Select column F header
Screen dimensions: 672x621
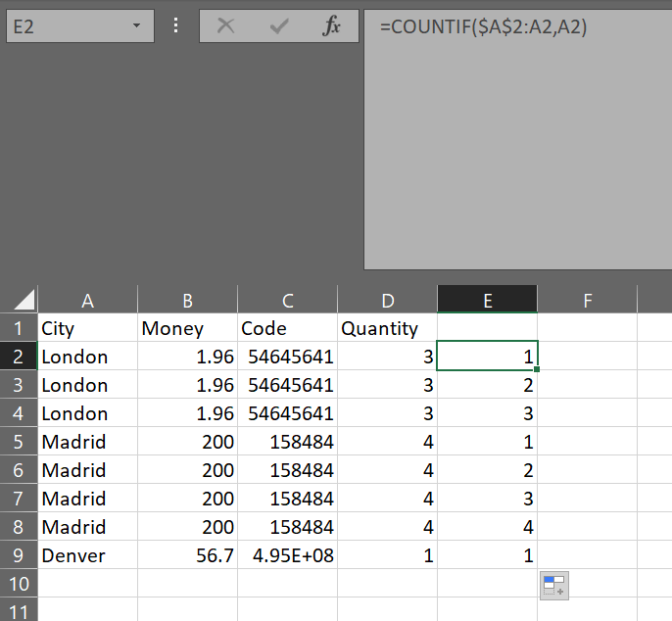tap(587, 301)
